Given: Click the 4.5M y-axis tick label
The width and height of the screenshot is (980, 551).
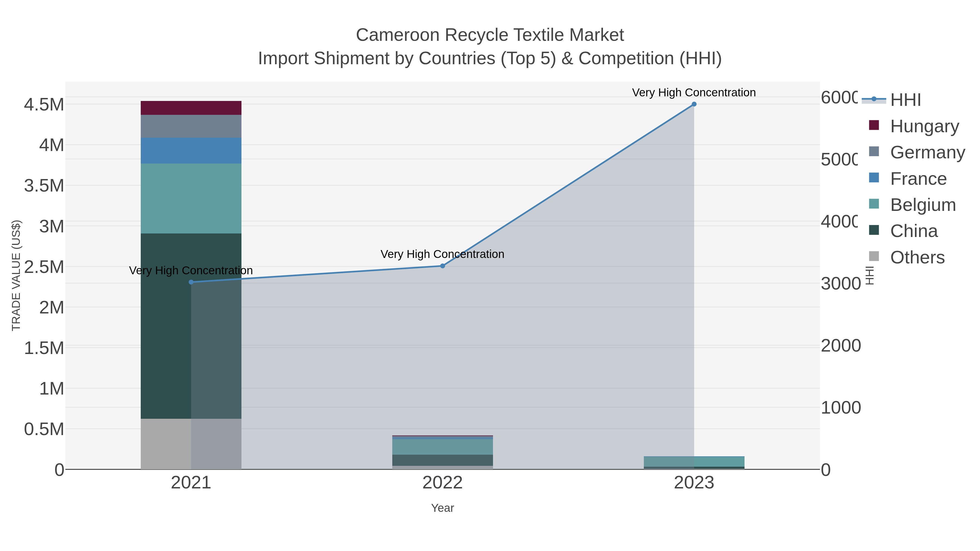Looking at the screenshot, I should [44, 104].
